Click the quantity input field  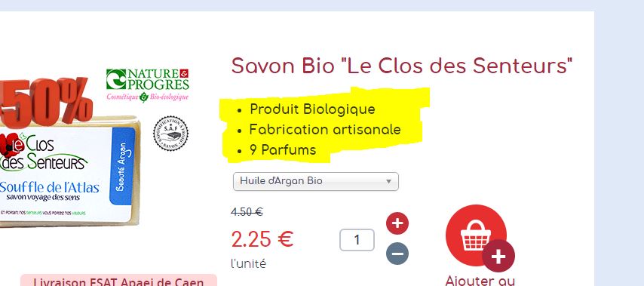click(357, 239)
